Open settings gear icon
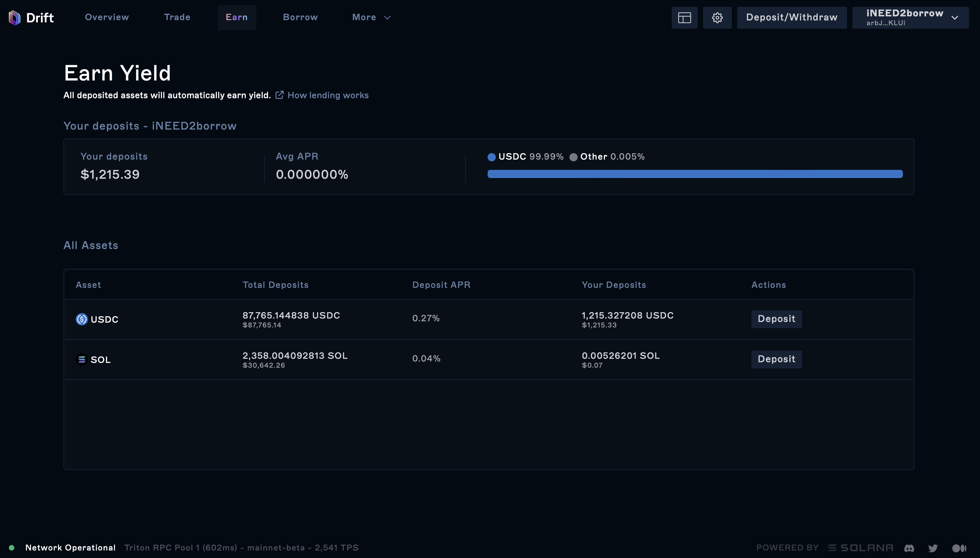Image resolution: width=980 pixels, height=558 pixels. click(717, 18)
